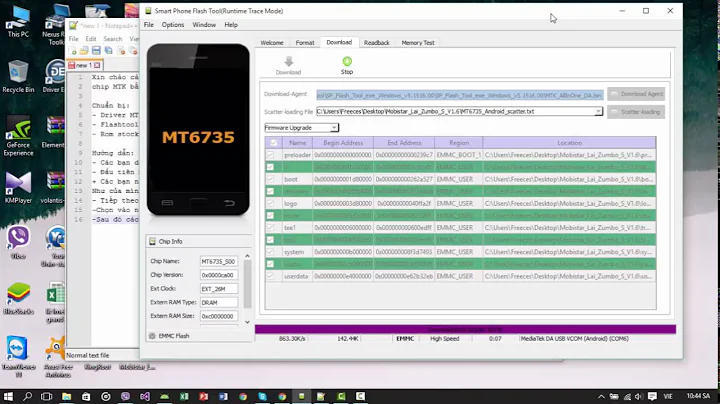
Task: Select GeForce Experience desktop icon
Action: click(x=18, y=136)
